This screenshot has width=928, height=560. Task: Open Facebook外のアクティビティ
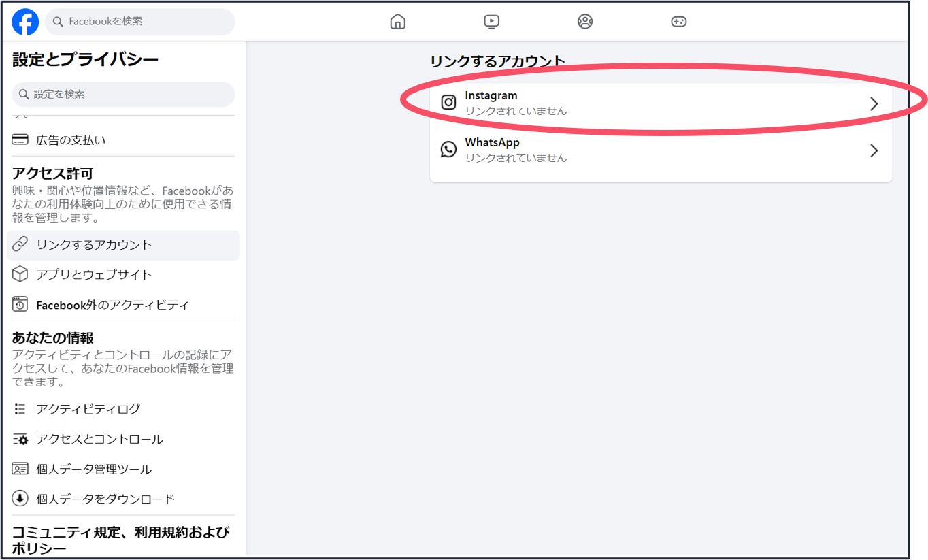[x=112, y=305]
